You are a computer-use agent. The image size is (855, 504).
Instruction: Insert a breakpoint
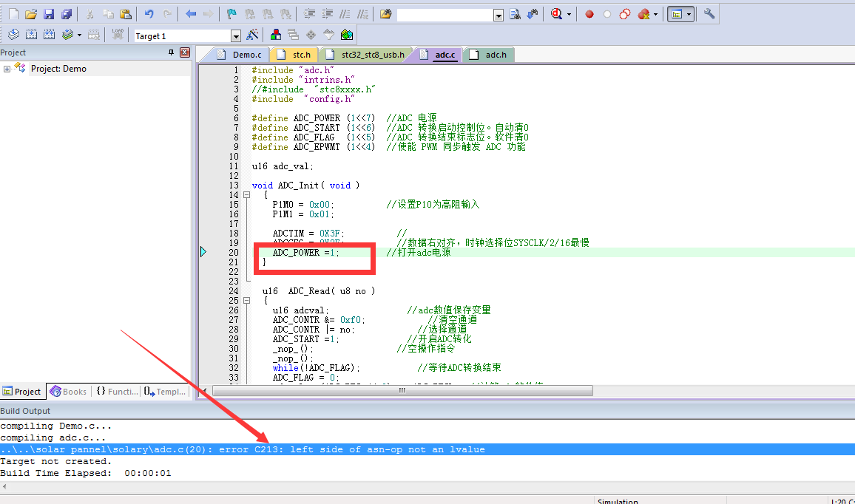pyautogui.click(x=589, y=14)
